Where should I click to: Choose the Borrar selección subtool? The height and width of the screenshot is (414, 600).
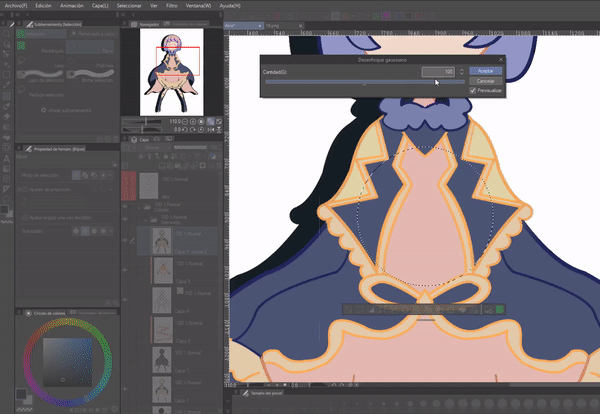click(x=90, y=76)
